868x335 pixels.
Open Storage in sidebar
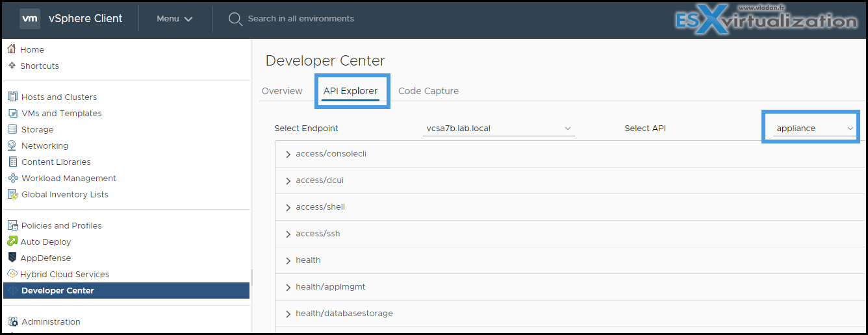coord(38,129)
